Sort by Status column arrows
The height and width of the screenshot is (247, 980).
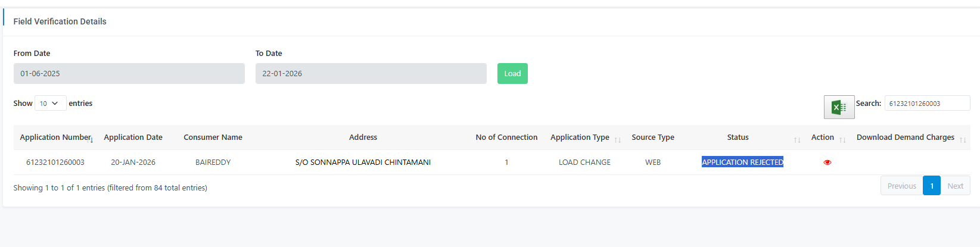pyautogui.click(x=797, y=140)
